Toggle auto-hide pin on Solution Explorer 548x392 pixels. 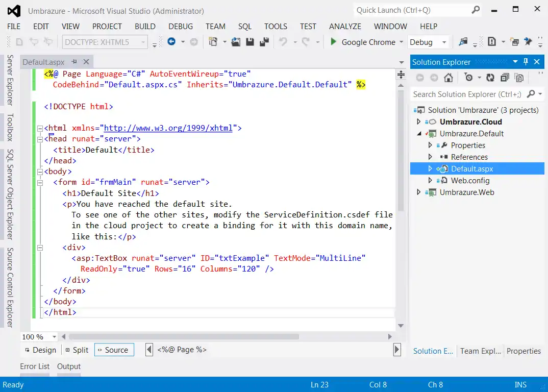pos(526,62)
